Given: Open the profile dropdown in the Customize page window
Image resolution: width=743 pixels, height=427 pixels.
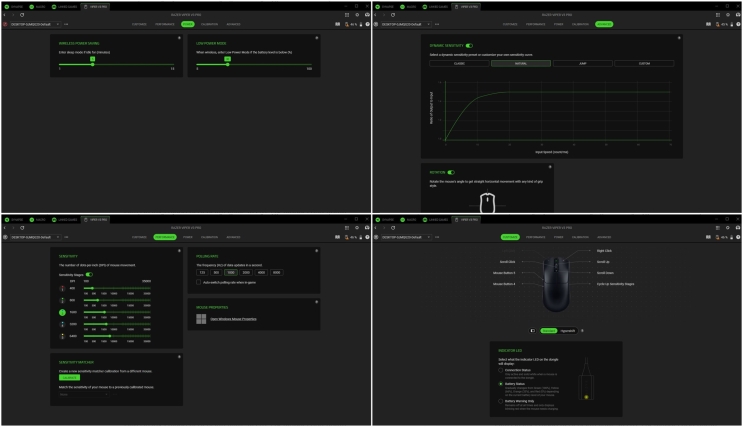Looking at the screenshot, I should [x=406, y=237].
